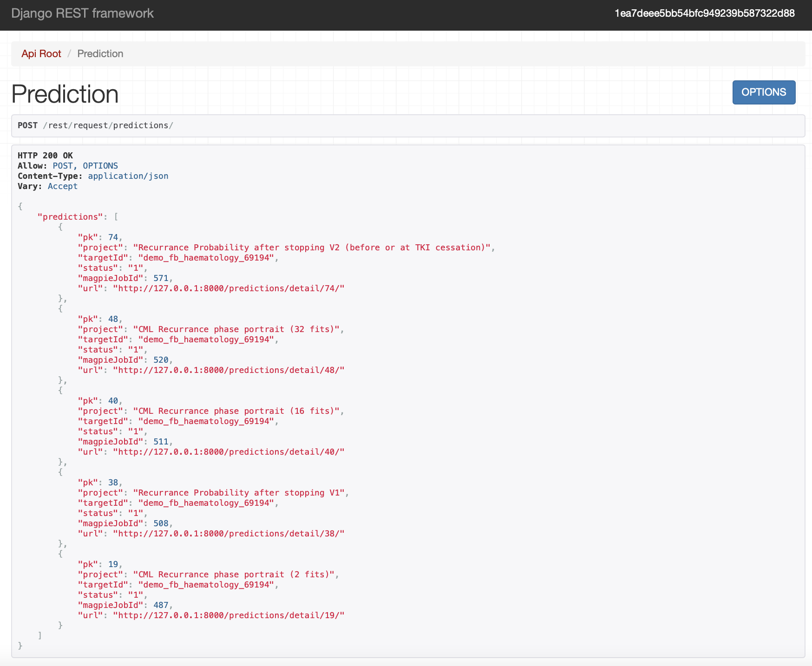Go to Api Root breadcrumb link

coord(41,54)
